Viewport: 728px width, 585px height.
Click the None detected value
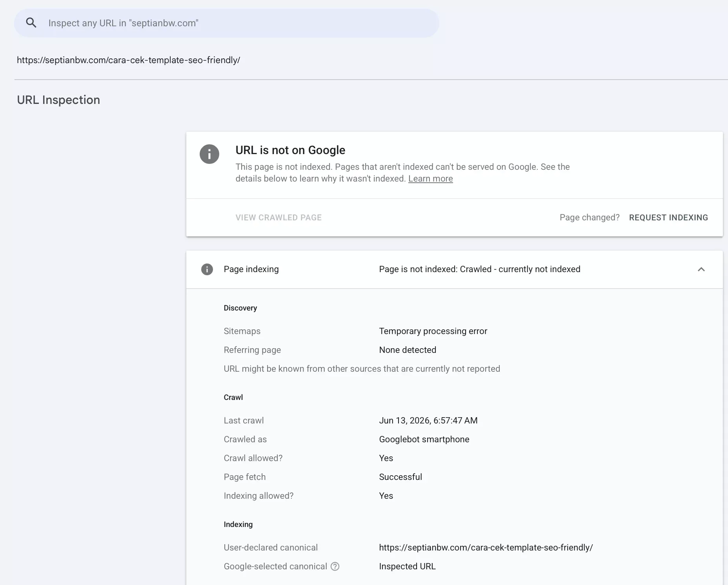coord(408,350)
